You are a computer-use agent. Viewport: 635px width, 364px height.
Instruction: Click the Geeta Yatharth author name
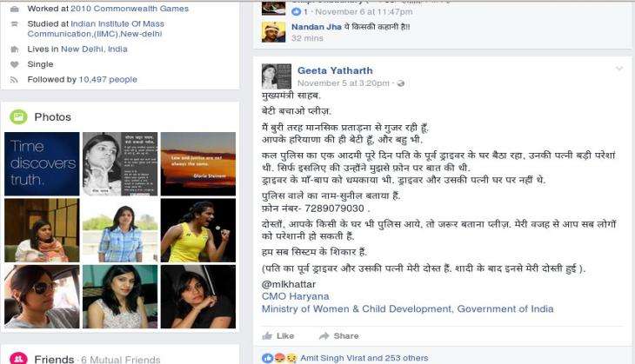[x=335, y=70]
